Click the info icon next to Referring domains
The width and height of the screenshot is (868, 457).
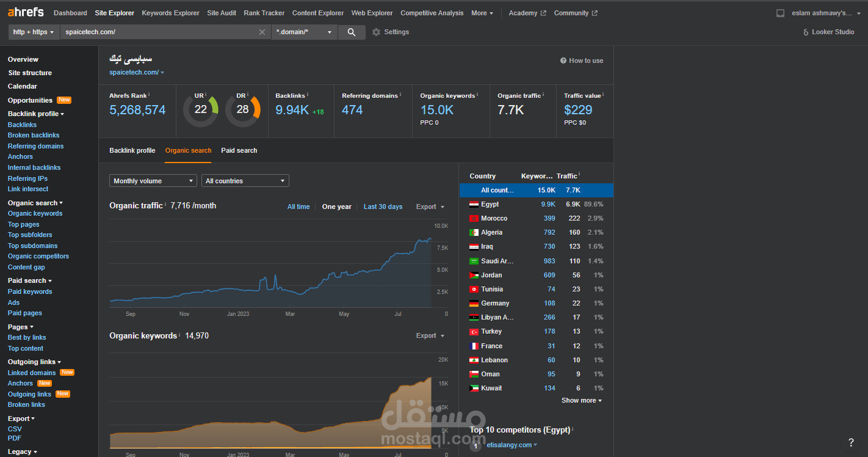click(x=400, y=95)
